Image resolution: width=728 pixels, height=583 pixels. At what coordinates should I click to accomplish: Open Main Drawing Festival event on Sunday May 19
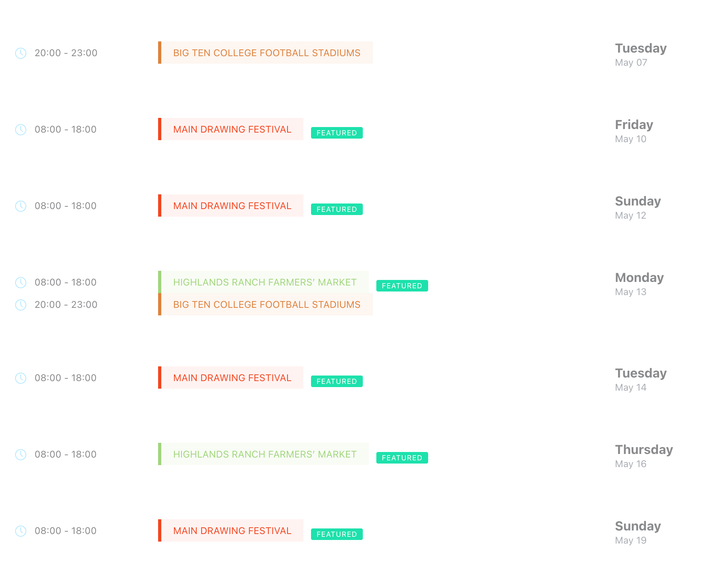[232, 531]
